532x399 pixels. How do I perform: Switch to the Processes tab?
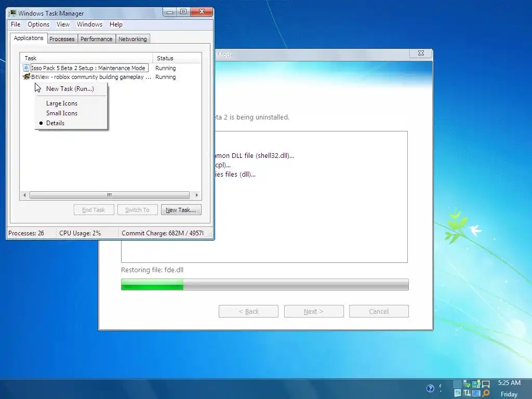[x=62, y=39]
